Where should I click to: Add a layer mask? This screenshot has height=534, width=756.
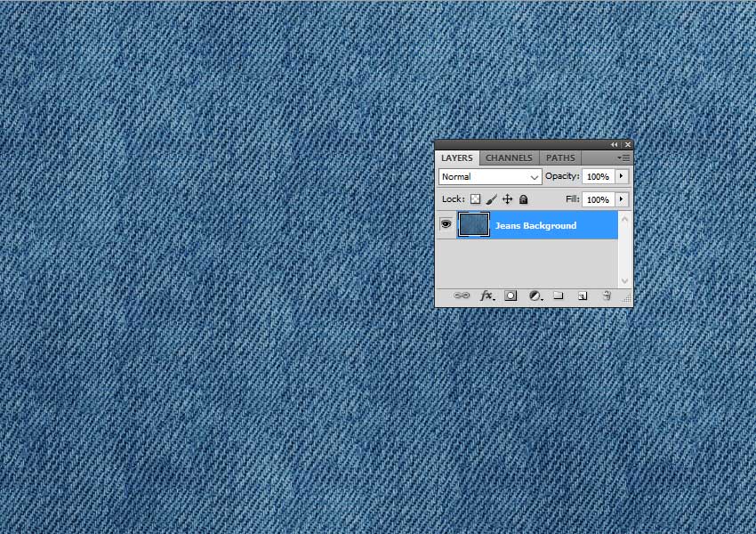pos(511,295)
